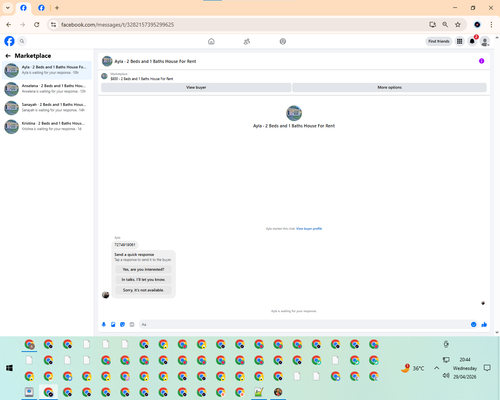Viewport: 500px width, 400px height.
Task: Send quick reply 'In talks. I'll let you know.'
Action: tap(143, 280)
